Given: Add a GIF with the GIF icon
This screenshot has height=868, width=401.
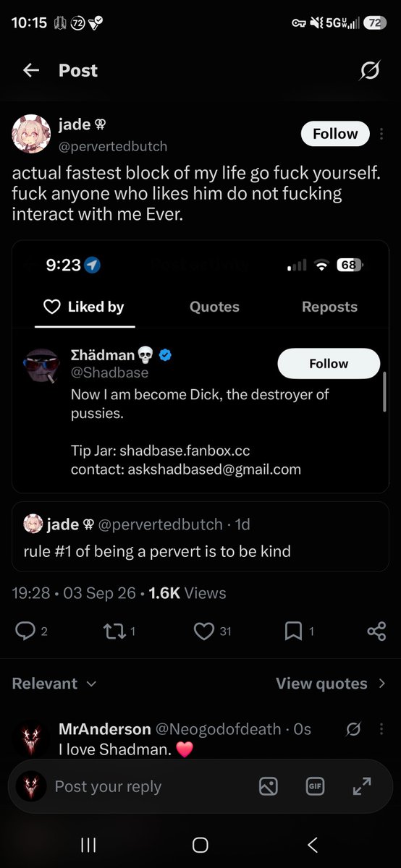Looking at the screenshot, I should [x=315, y=786].
